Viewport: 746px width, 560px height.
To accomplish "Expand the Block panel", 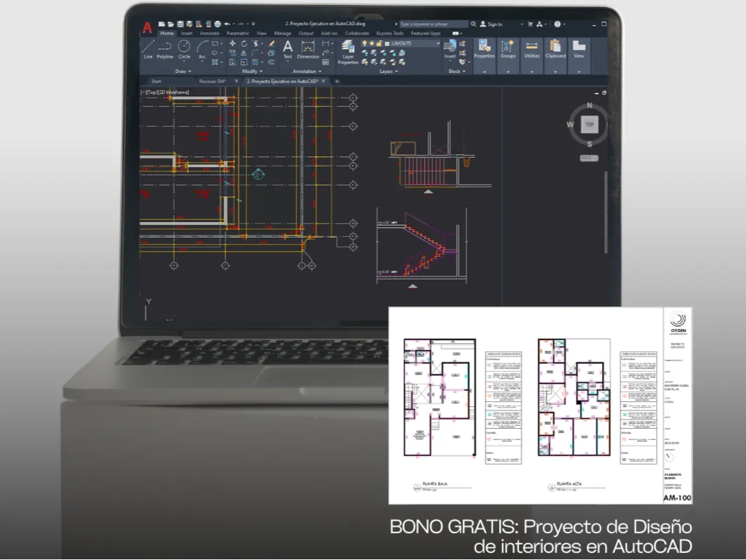I will (457, 72).
